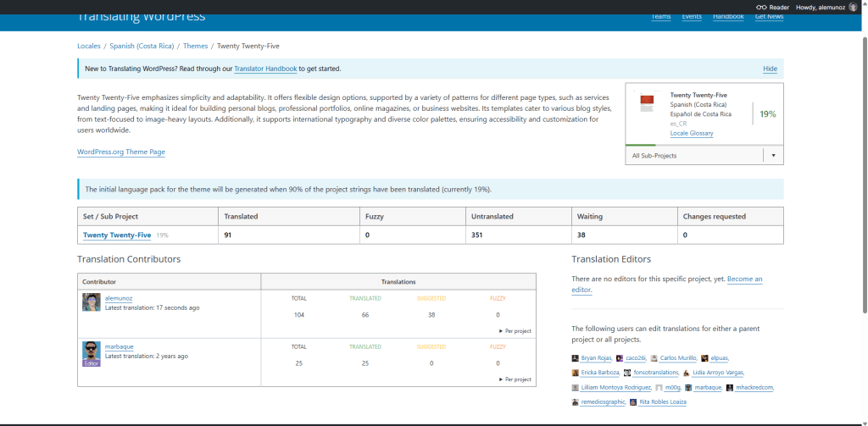The image size is (868, 426).
Task: Open Carlos Murillo's editor profile link
Action: [x=678, y=358]
